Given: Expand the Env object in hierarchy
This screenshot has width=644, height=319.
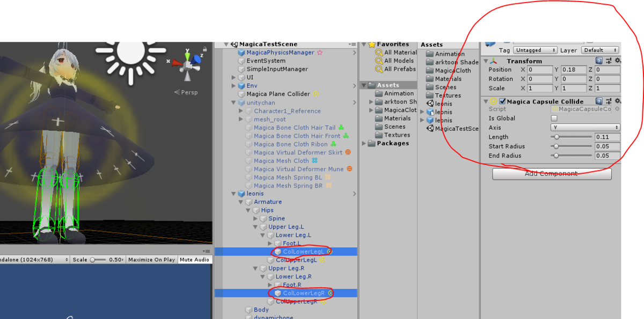Looking at the screenshot, I should click(x=233, y=86).
